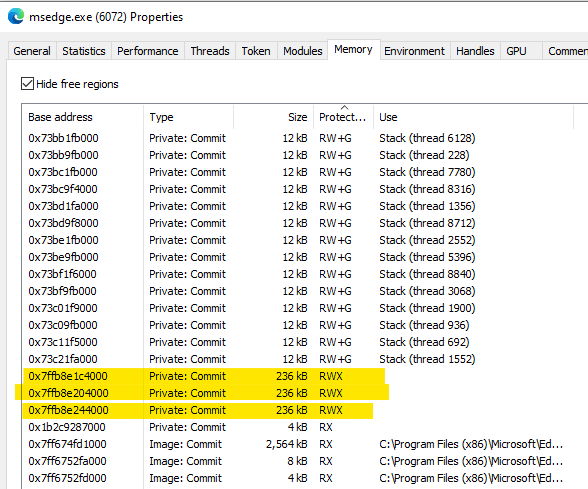588x489 pixels.
Task: Click the 2,564 kB size cell
Action: [x=286, y=444]
